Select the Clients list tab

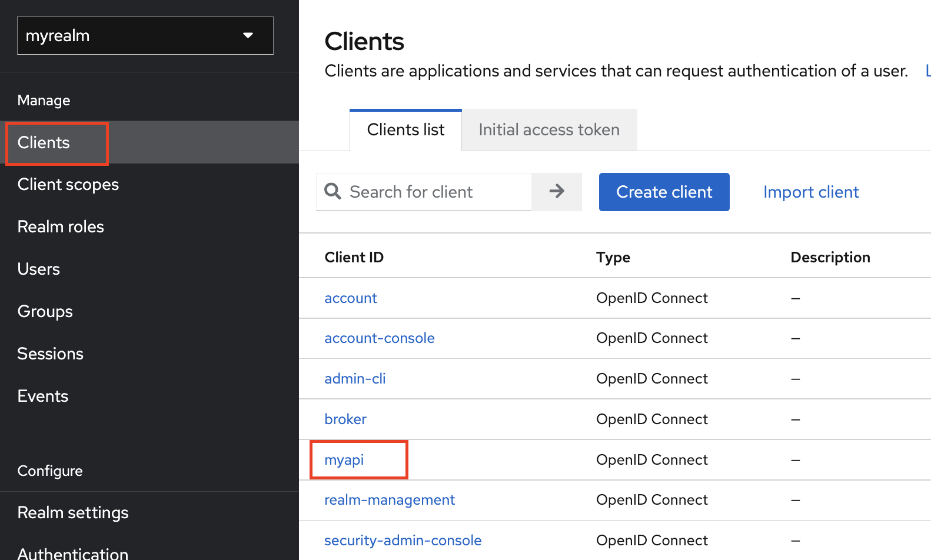(405, 130)
